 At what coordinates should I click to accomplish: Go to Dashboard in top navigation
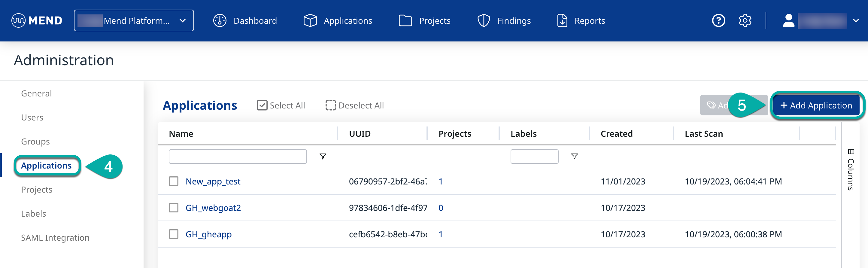245,20
